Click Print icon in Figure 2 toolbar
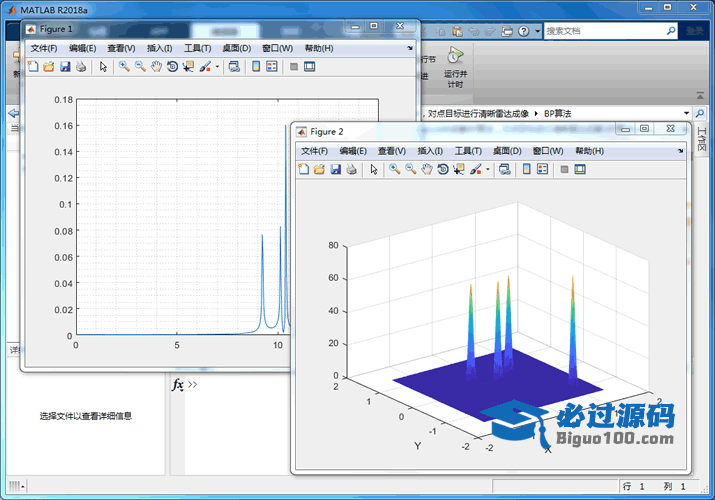 point(352,169)
